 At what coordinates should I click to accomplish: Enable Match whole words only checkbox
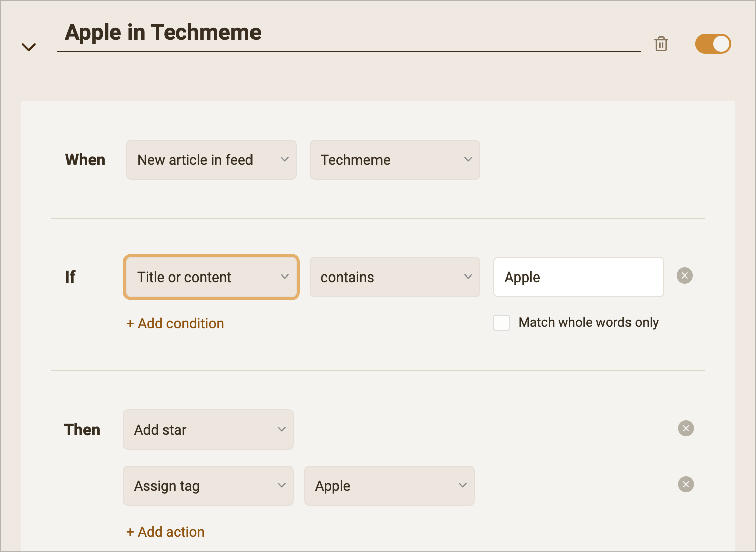[x=501, y=323]
